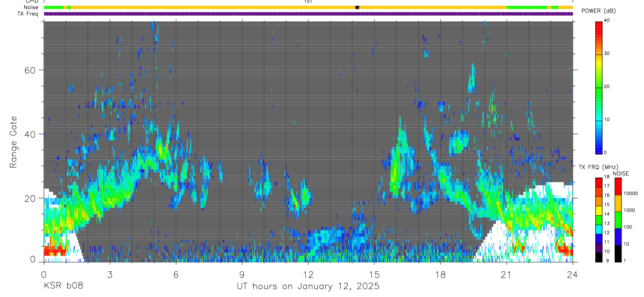Click range gate 40 tick label

tap(31, 134)
